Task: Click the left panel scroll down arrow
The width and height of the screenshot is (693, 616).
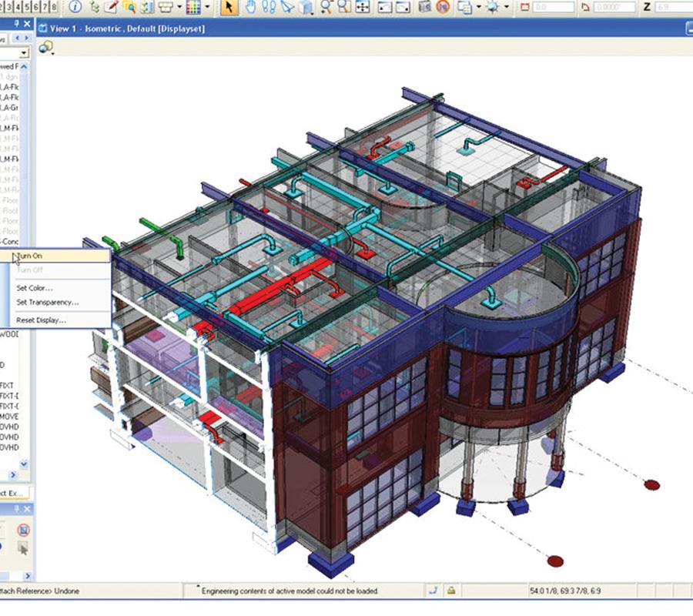Action: coord(24,464)
